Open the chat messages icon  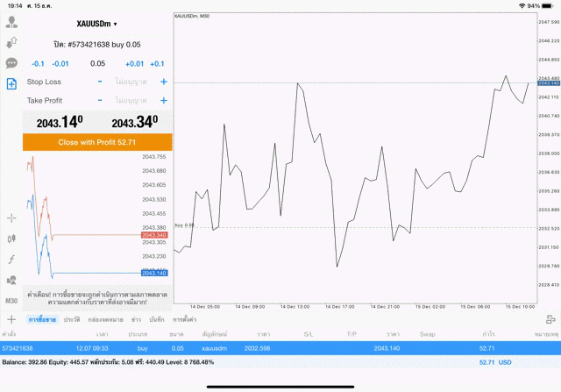[x=11, y=63]
